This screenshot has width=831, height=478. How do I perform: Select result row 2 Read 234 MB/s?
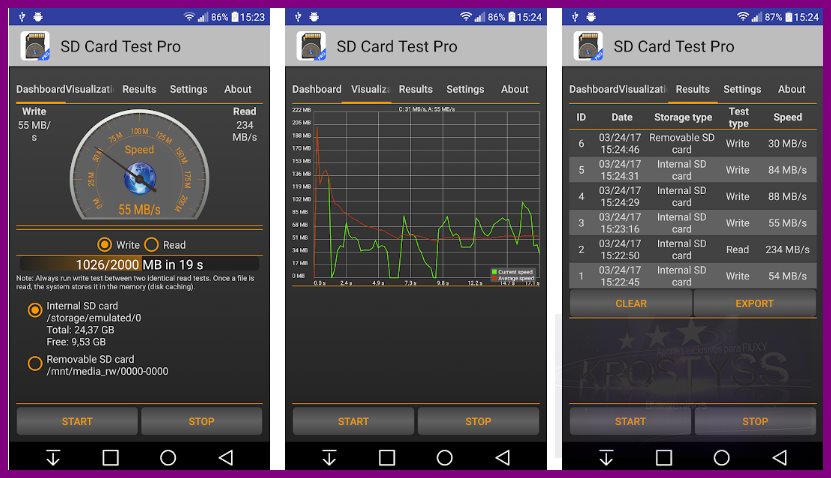(693, 249)
